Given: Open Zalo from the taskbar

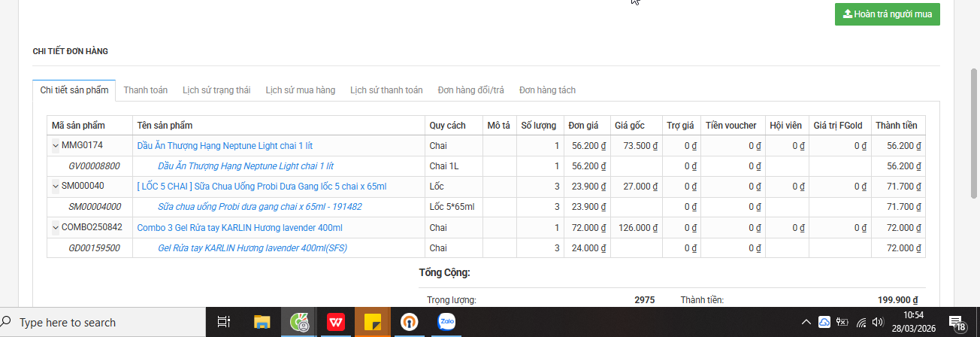Looking at the screenshot, I should tap(448, 322).
